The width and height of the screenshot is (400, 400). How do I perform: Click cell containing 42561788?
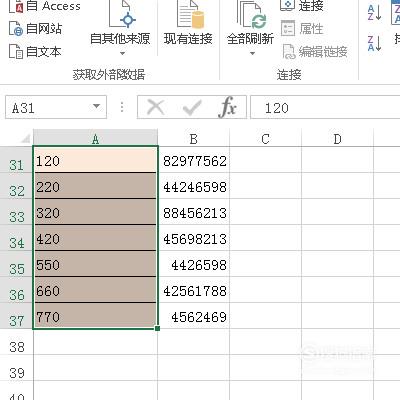coord(194,290)
